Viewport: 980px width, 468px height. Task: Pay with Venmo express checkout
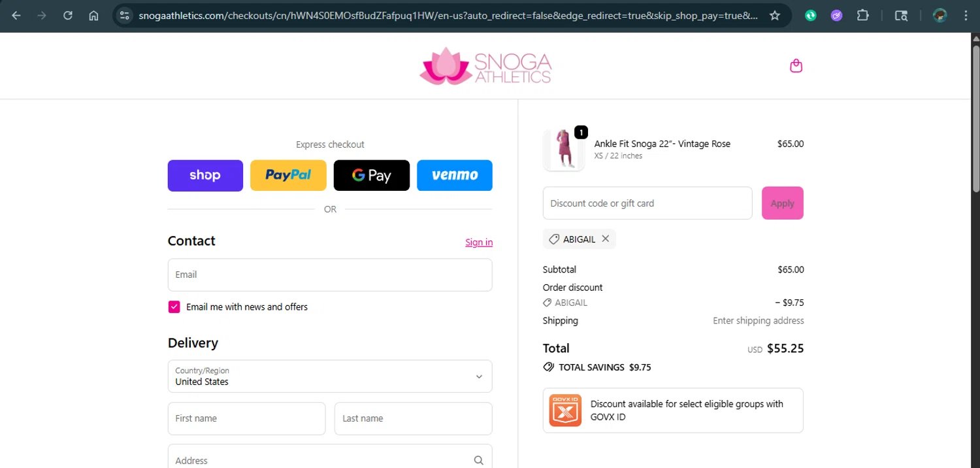pos(455,176)
